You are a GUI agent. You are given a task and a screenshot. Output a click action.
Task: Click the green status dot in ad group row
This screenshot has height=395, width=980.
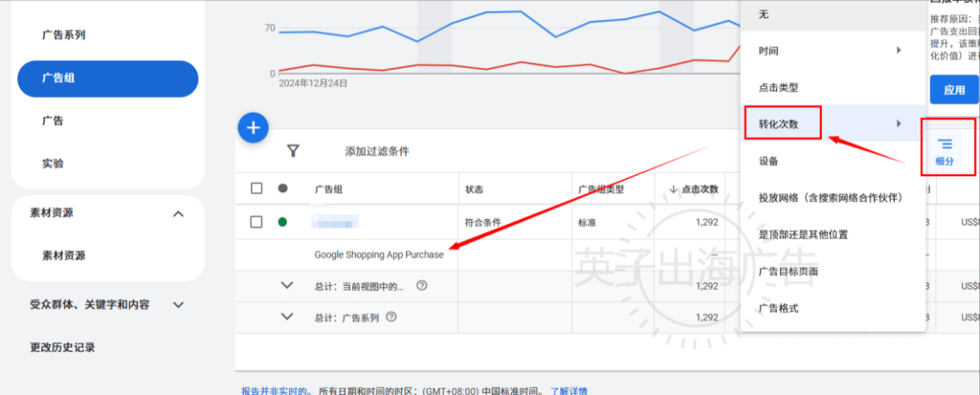click(282, 223)
